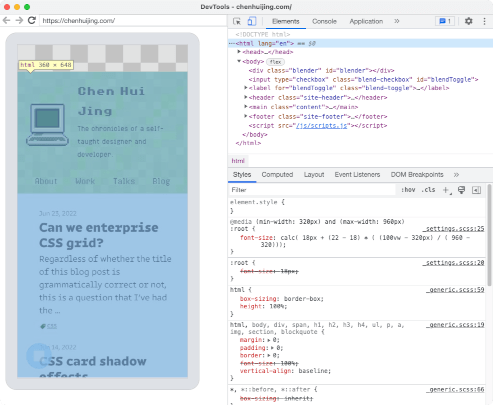The height and width of the screenshot is (405, 493).
Task: Expand the padding shorthand property arrow
Action: [272, 348]
